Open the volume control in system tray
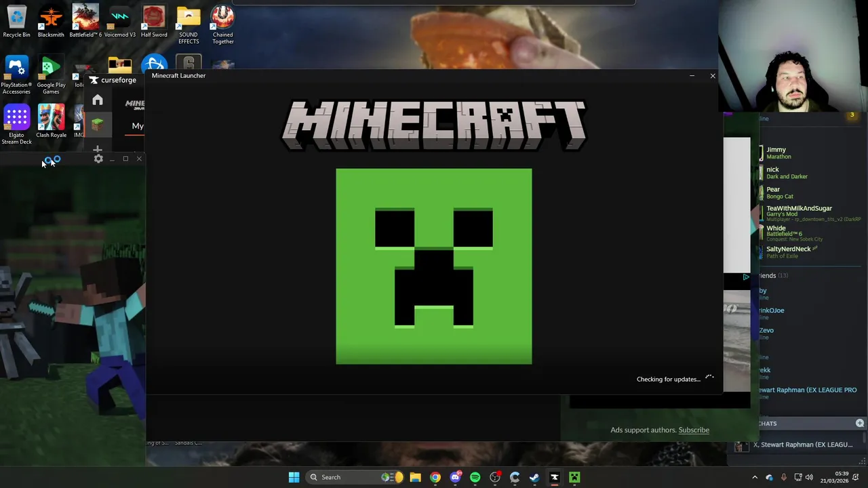The image size is (868, 488). tap(809, 477)
